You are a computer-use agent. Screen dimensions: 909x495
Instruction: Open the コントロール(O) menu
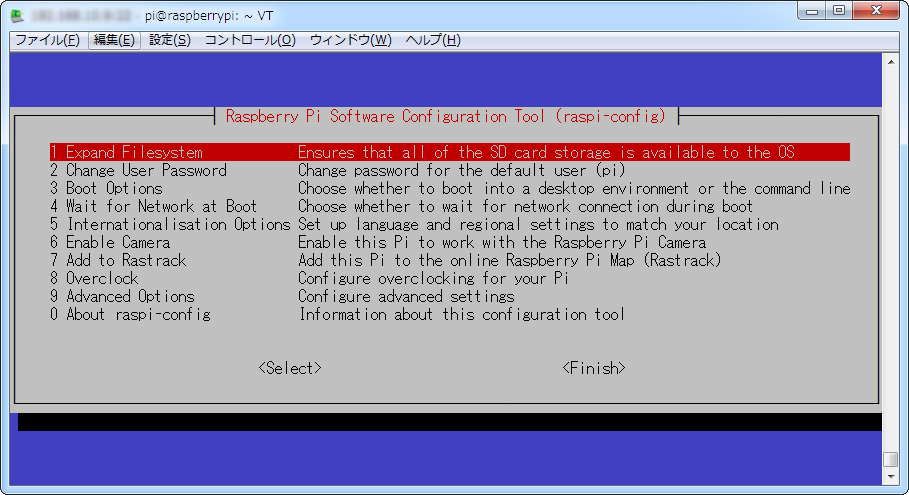coord(250,40)
